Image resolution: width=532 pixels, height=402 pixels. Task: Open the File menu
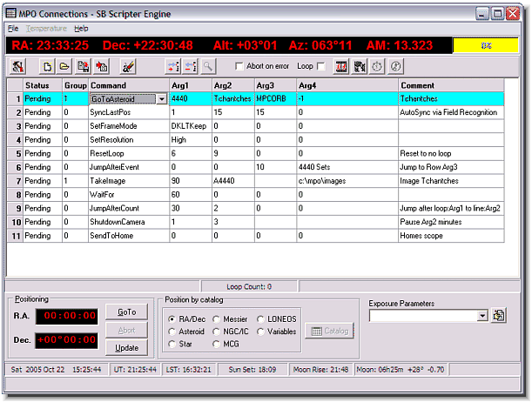13,29
